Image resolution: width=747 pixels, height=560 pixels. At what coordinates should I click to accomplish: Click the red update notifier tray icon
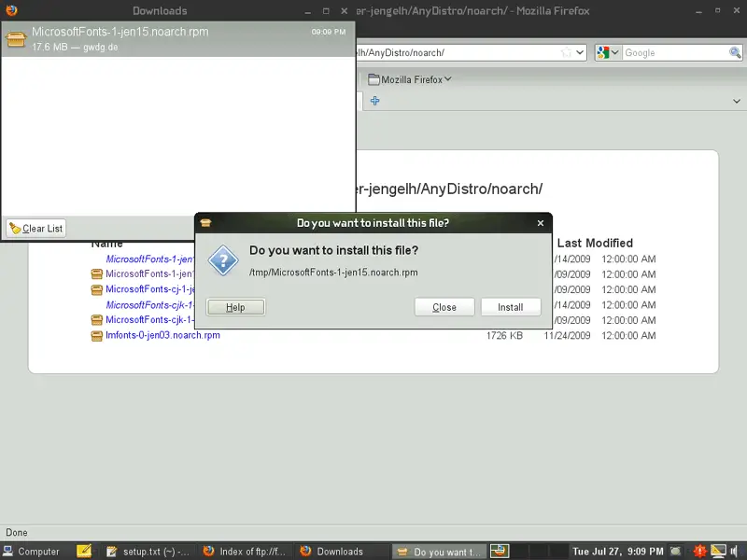pos(699,551)
